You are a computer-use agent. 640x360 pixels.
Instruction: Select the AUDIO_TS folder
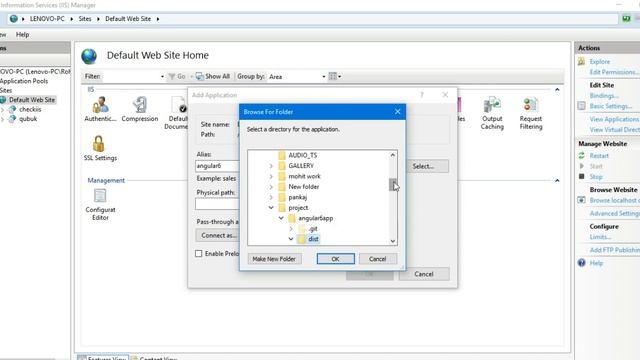pyautogui.click(x=302, y=155)
